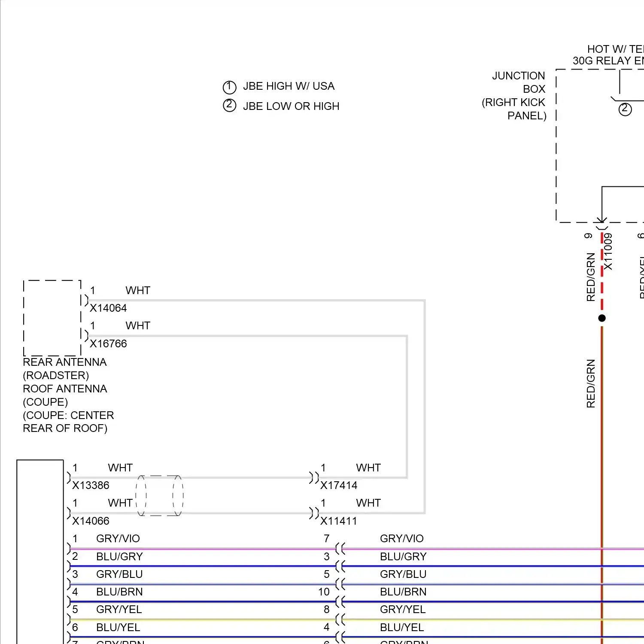Select the WHT label above X11411
Screen dimensions: 644x644
[x=368, y=503]
